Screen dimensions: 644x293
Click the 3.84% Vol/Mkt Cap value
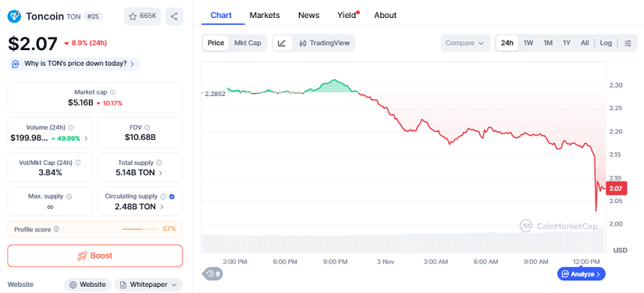click(x=50, y=173)
